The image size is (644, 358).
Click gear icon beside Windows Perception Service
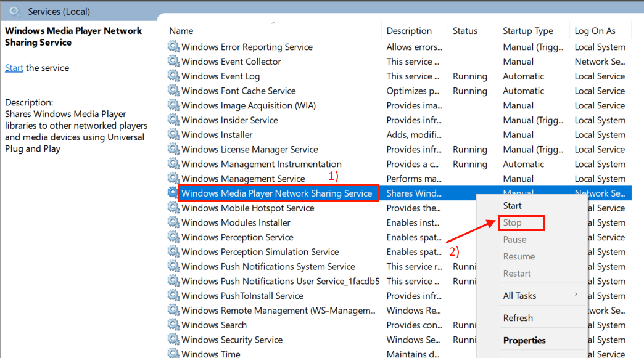[x=174, y=237]
